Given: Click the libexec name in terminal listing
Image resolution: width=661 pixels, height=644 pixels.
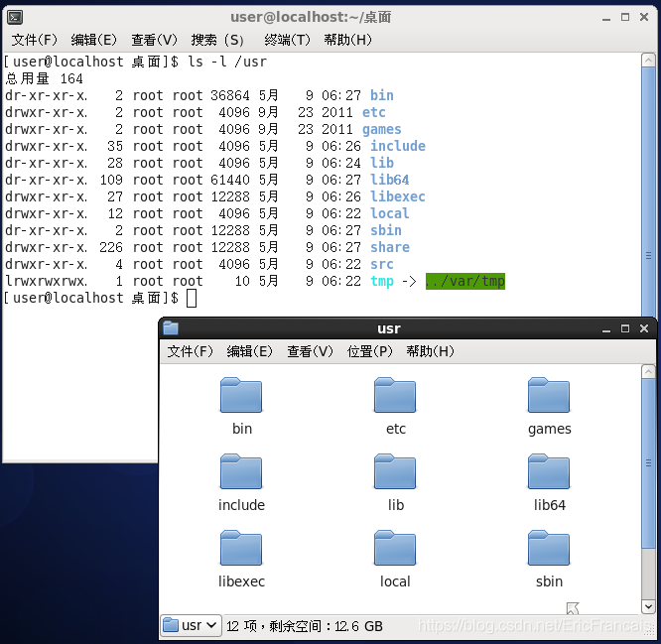Looking at the screenshot, I should [x=398, y=196].
